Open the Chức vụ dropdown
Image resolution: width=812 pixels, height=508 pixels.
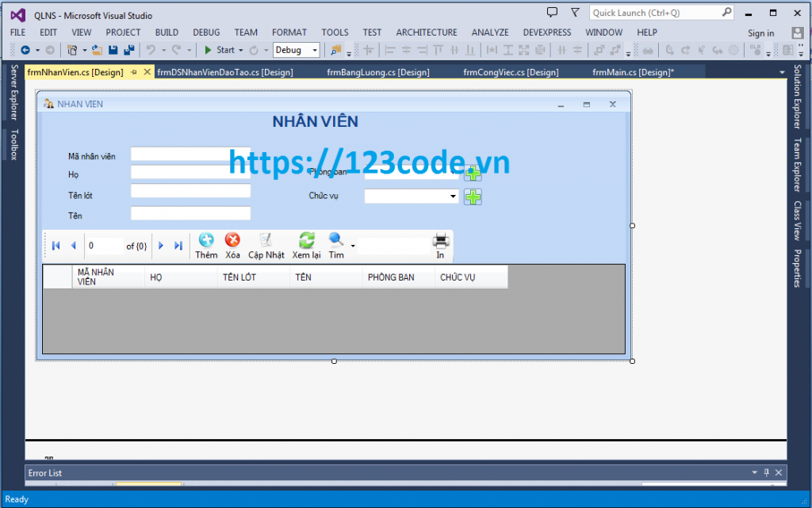[452, 196]
